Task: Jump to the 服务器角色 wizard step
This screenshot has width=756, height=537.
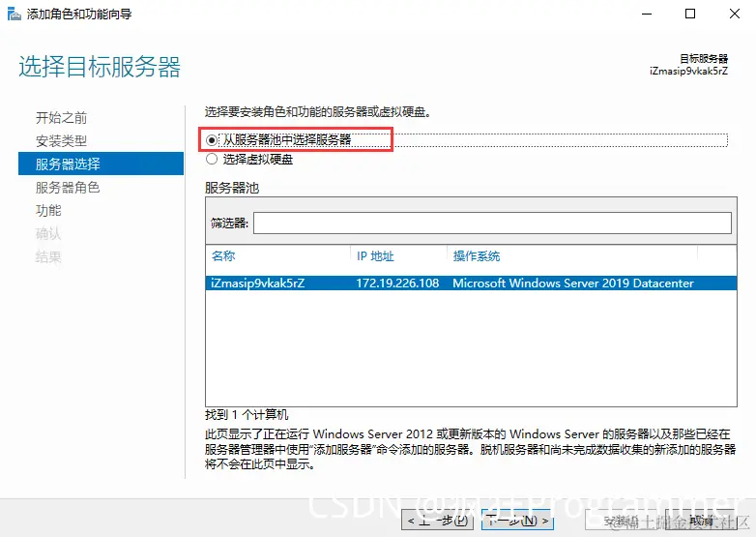Action: click(x=68, y=187)
